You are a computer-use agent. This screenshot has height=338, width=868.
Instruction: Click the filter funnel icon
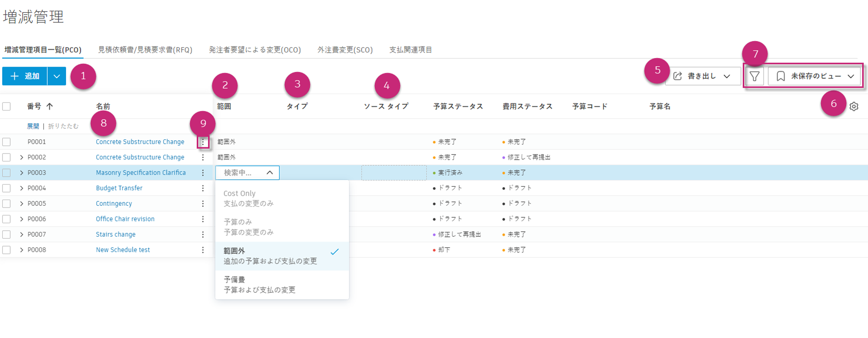[x=754, y=76]
